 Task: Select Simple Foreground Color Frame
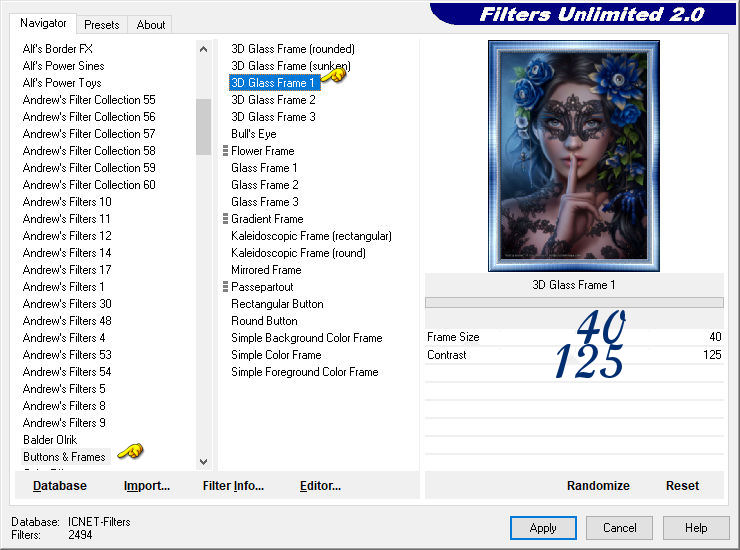(x=305, y=372)
